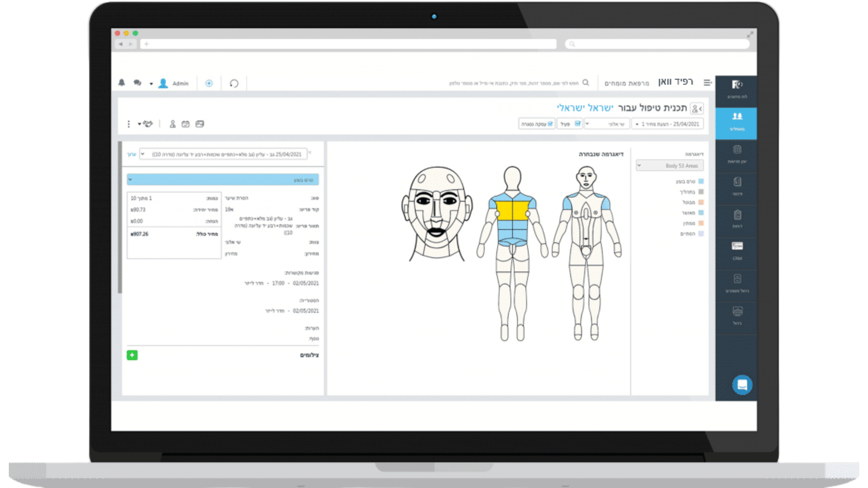868x488 pixels.
Task: Click the orange 'מבוטל' legend color swatch
Action: [701, 202]
